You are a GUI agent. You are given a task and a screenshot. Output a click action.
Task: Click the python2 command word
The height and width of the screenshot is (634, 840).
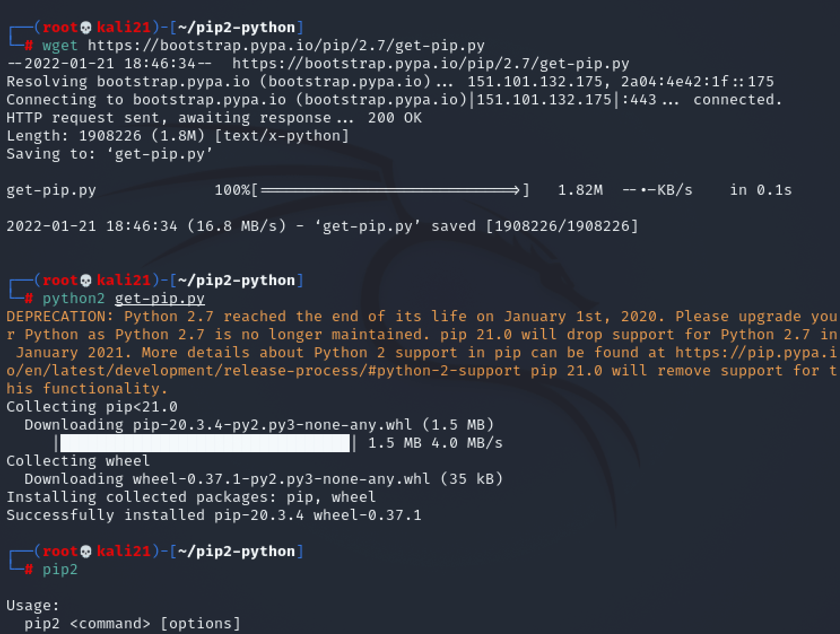(73, 299)
